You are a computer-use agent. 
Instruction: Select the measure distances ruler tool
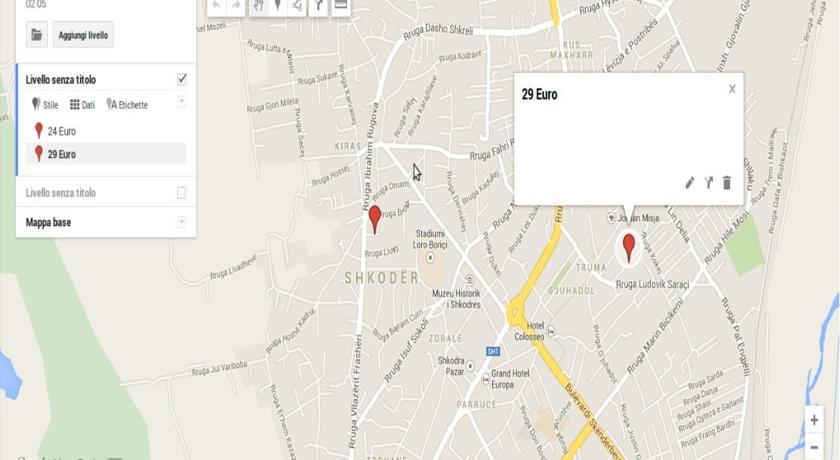pos(341,6)
